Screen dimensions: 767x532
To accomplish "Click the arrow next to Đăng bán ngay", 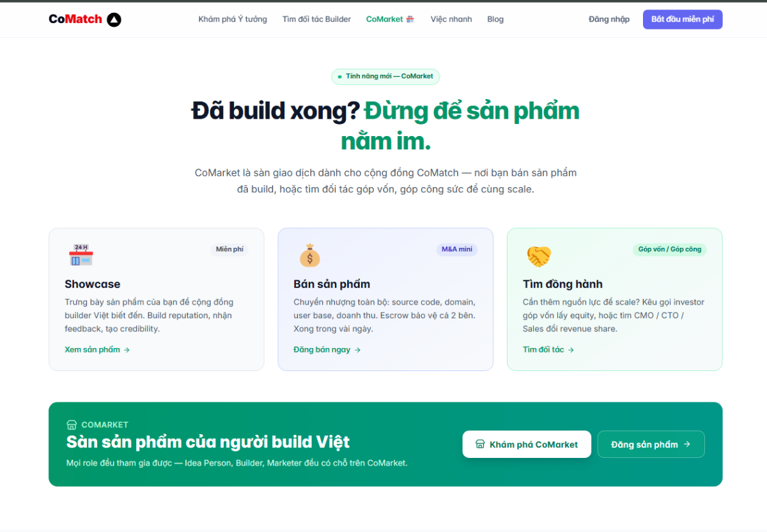I will 357,350.
